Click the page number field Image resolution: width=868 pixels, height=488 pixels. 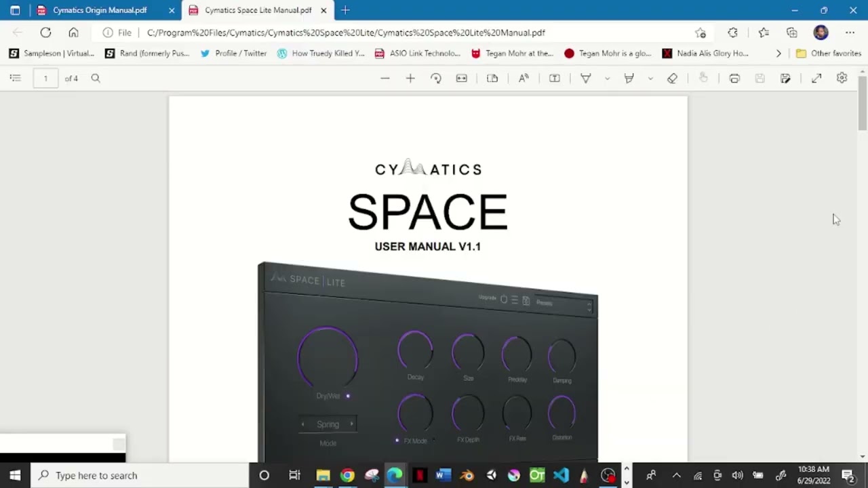[x=45, y=79]
